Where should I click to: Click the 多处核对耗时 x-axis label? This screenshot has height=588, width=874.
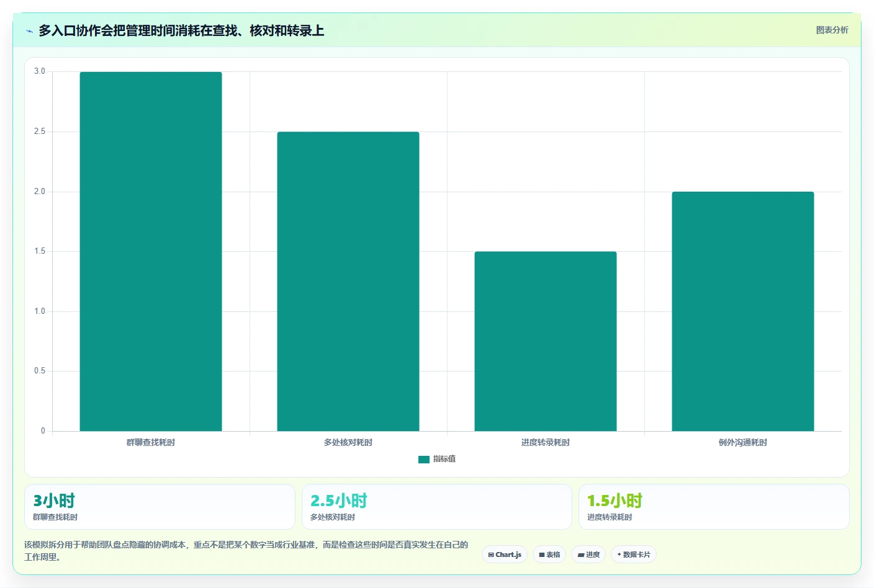pos(348,442)
